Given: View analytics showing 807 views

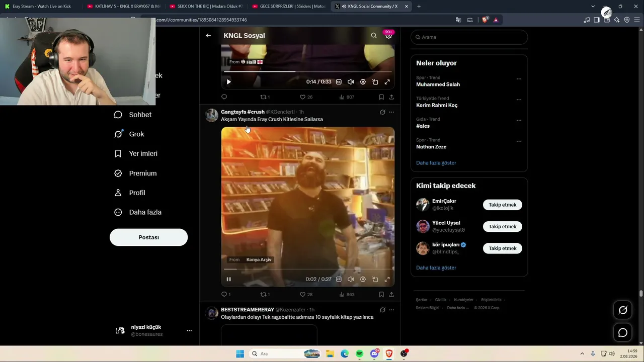Looking at the screenshot, I should [x=347, y=97].
